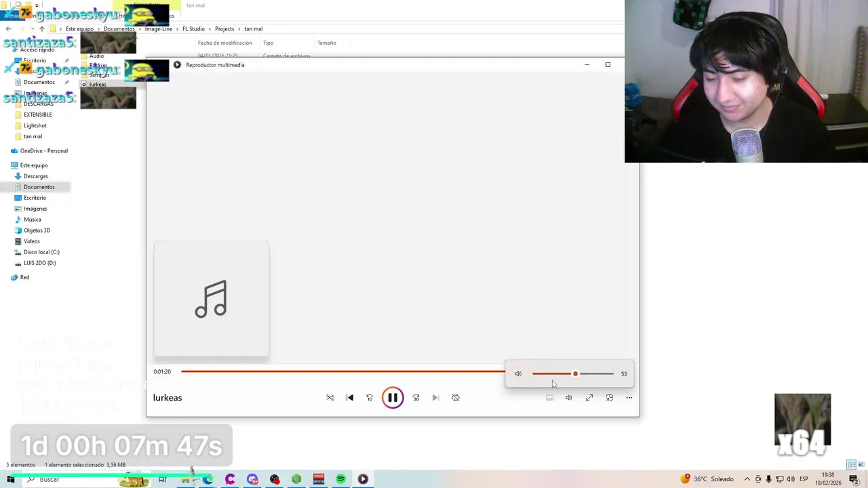Select the lurkeas file in file list
The image size is (868, 488).
point(98,84)
